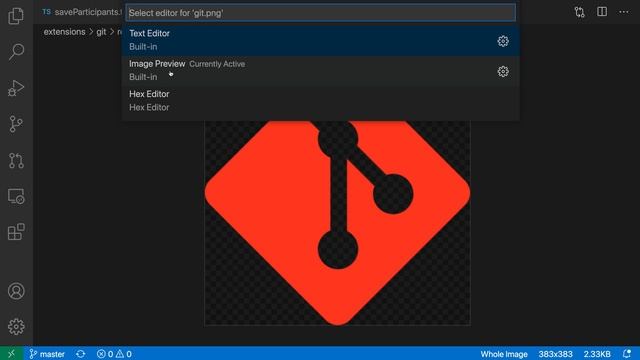Open the Manage gear in activity bar

pyautogui.click(x=16, y=327)
